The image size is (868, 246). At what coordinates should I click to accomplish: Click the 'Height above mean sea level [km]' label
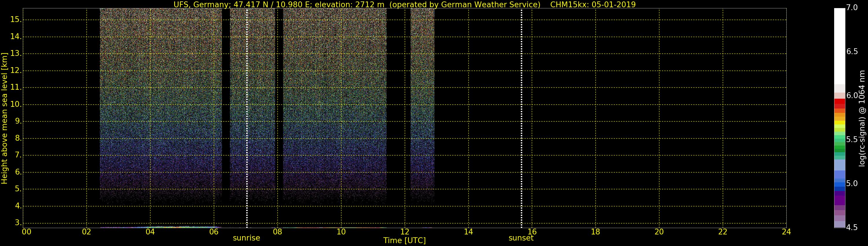(x=4, y=118)
